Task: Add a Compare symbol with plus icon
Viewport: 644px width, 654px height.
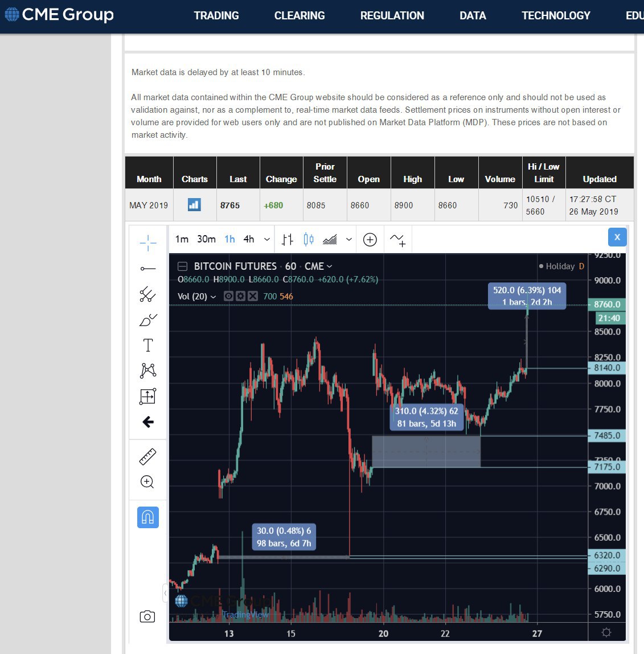Action: click(370, 240)
